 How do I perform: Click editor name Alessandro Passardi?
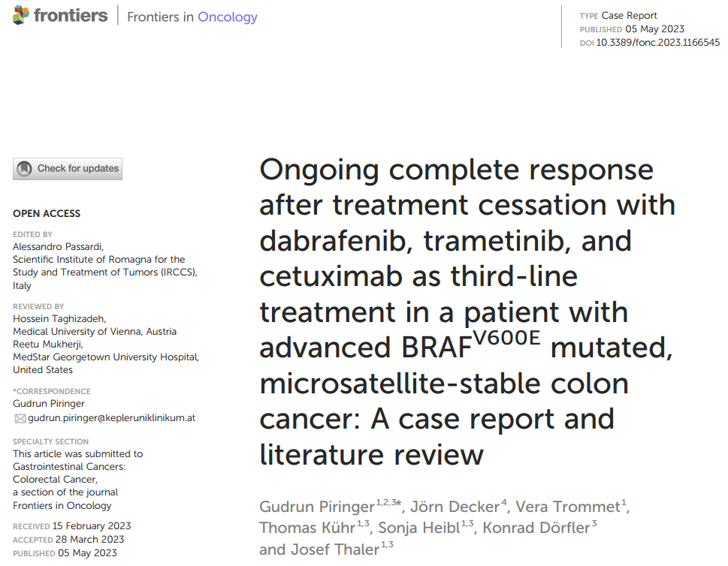click(57, 247)
